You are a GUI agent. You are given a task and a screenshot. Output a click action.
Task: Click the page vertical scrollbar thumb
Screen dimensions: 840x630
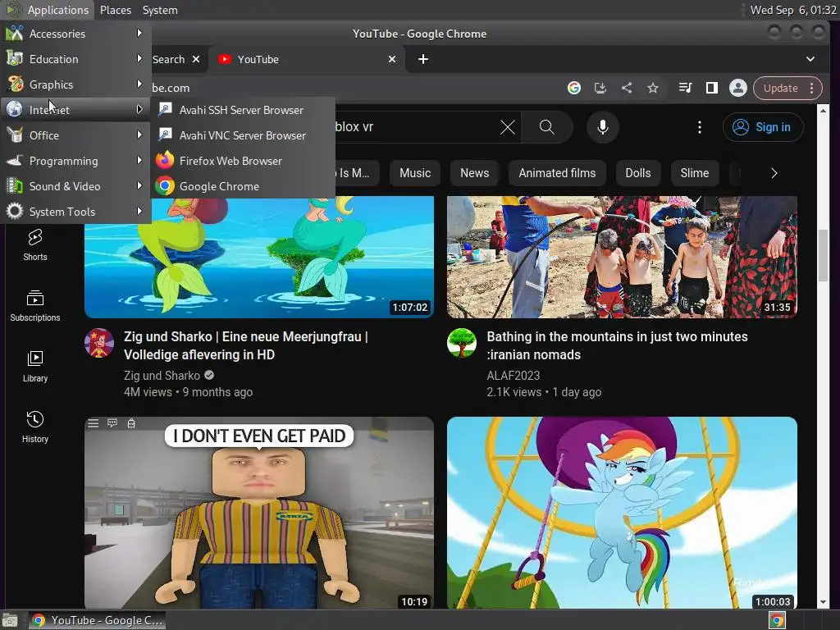coord(823,254)
